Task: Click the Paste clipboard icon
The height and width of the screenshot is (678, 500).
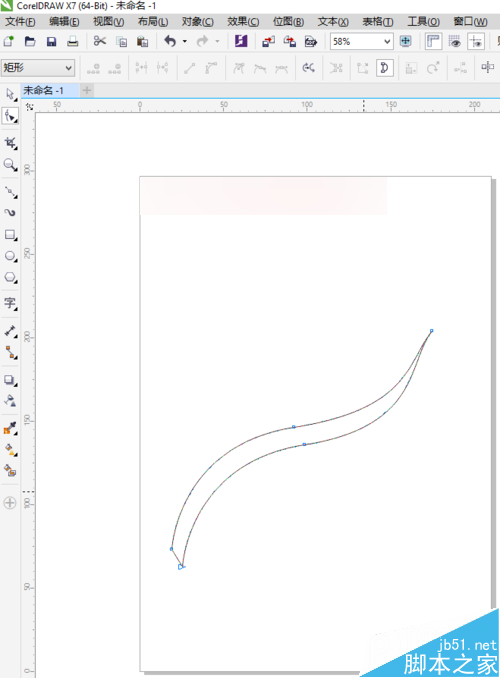Action: [x=142, y=42]
